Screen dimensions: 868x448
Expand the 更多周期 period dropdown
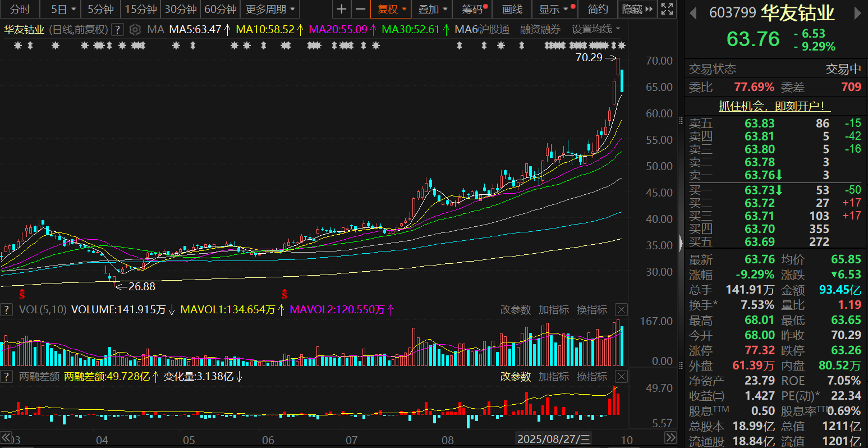[x=270, y=10]
